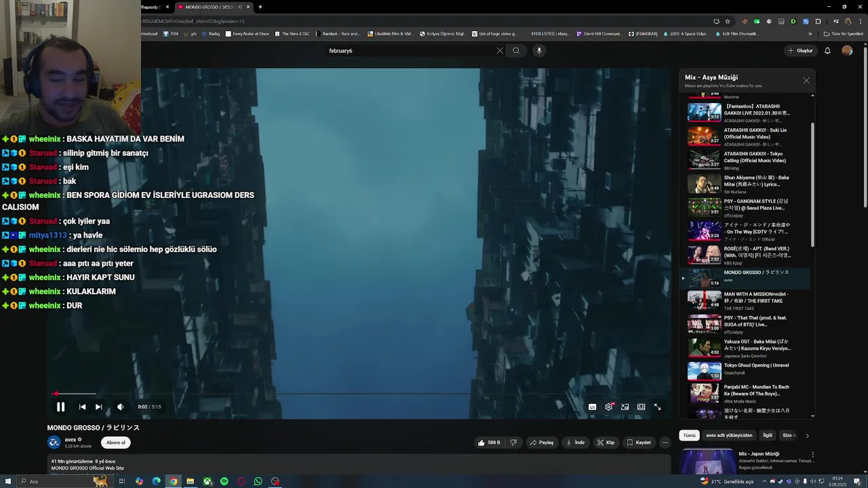The height and width of the screenshot is (488, 868).
Task: Like the video with 588 B likes
Action: pyautogui.click(x=489, y=443)
